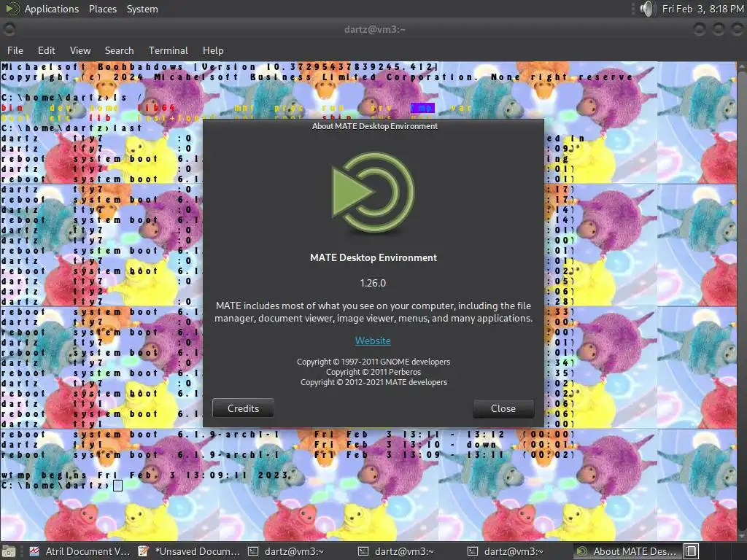
Task: Open the clock showing Fri Feb 3, 8:18 PM
Action: pos(703,9)
